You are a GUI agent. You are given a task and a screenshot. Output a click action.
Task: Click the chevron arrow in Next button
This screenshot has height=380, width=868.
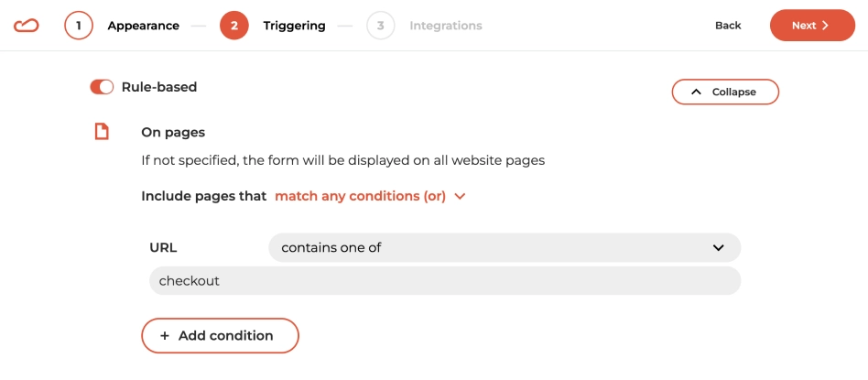tap(825, 26)
